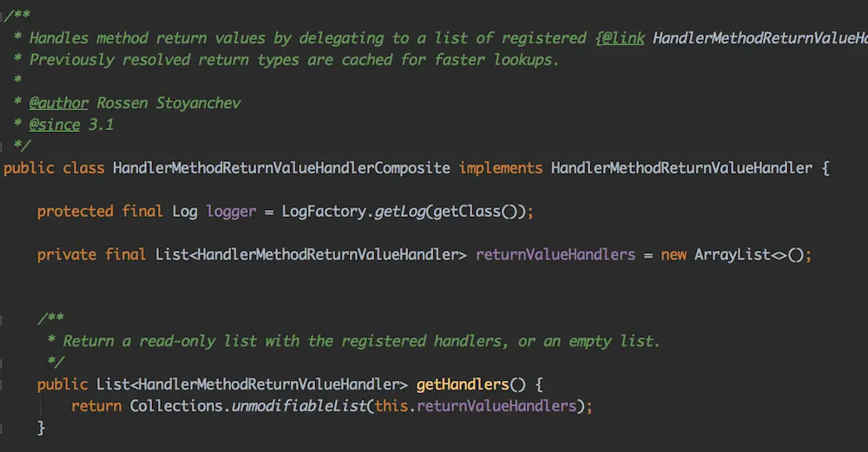Click the implemented HandlerMethodReturnValueHandler interface name
868x452 pixels.
[x=681, y=168]
